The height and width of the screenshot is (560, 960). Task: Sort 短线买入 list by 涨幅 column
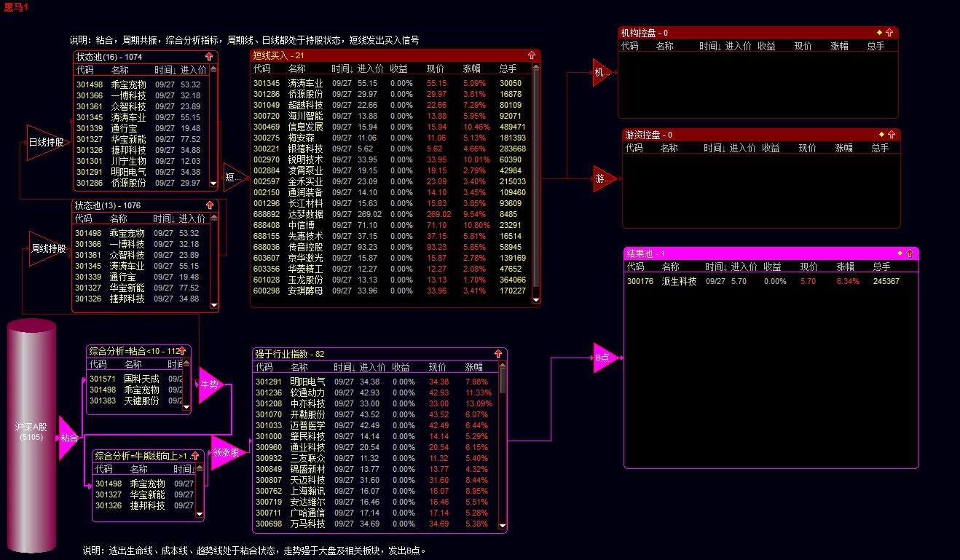pyautogui.click(x=472, y=68)
